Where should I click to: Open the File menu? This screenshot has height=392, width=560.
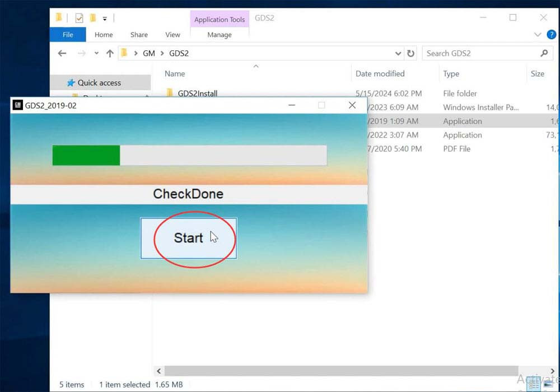tap(68, 35)
